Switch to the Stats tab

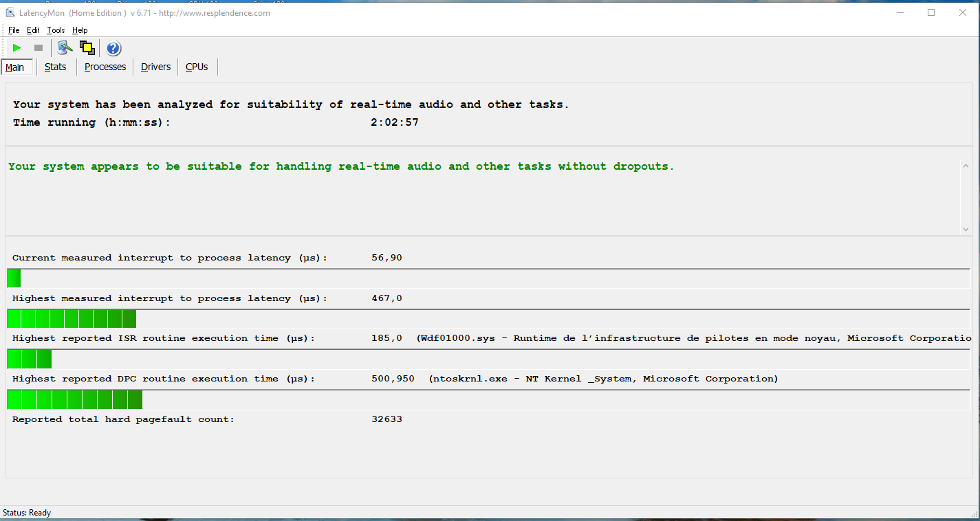[x=56, y=67]
